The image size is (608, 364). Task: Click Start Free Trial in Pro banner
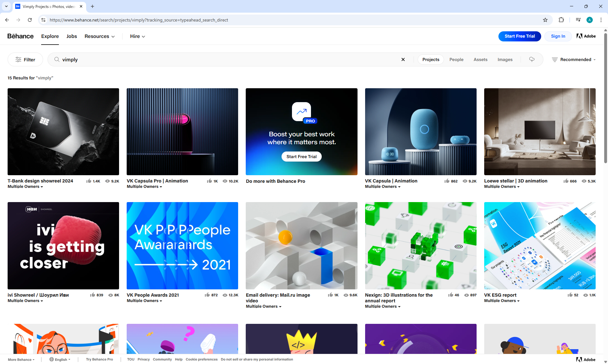tap(301, 157)
